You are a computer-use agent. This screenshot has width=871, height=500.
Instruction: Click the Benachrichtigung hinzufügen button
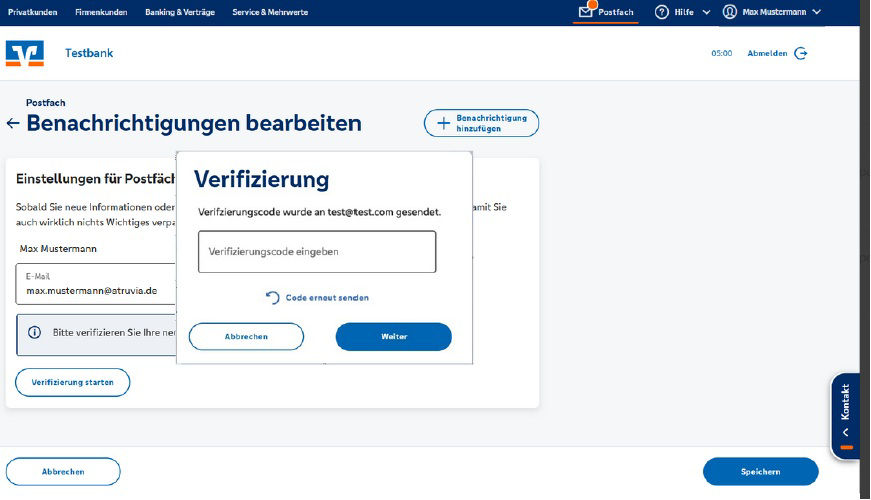(481, 123)
